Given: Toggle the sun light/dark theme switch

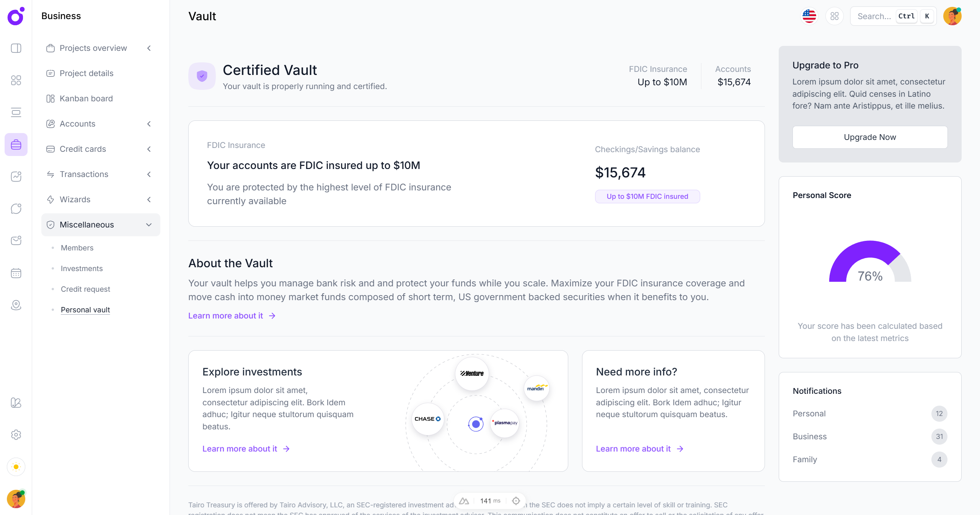Looking at the screenshot, I should click(16, 467).
